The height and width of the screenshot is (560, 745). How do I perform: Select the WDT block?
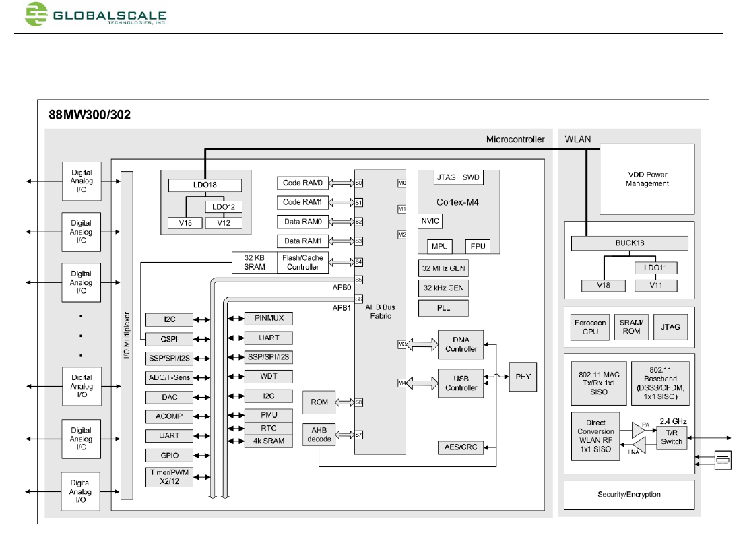(269, 377)
